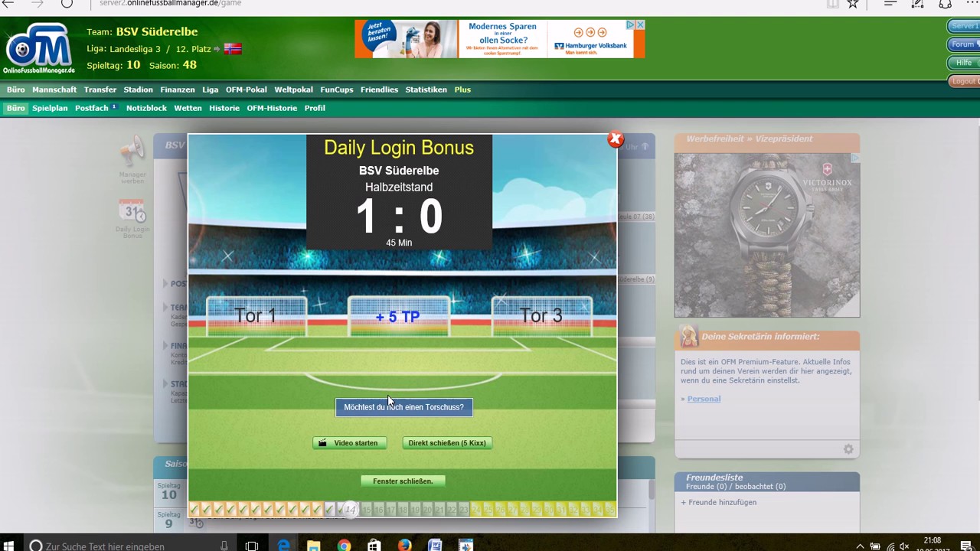
Task: Click Fenster schließen button
Action: (403, 481)
